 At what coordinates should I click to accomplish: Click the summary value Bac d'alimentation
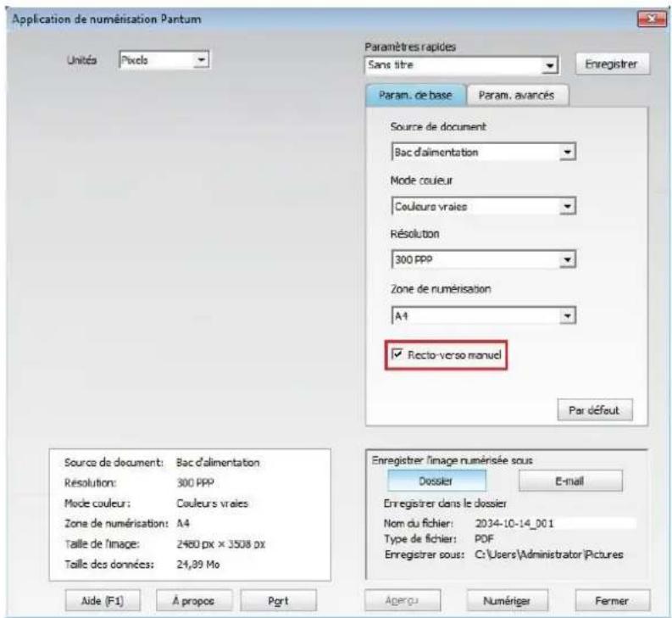pyautogui.click(x=218, y=462)
